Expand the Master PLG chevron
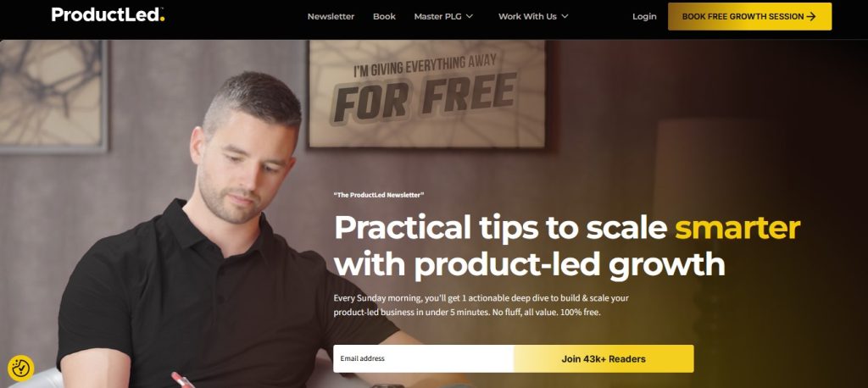 tap(470, 17)
